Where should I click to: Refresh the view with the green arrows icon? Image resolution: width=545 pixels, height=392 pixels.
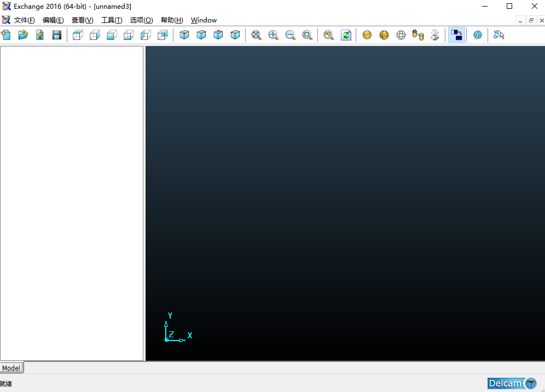coord(346,35)
